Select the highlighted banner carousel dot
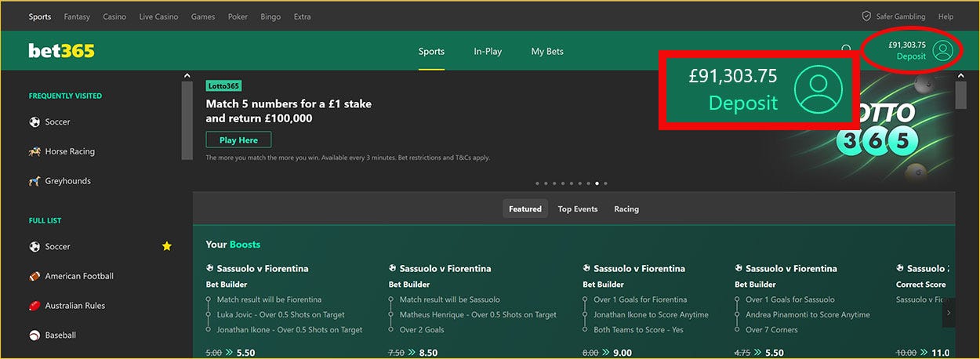Image resolution: width=980 pixels, height=359 pixels. [597, 183]
